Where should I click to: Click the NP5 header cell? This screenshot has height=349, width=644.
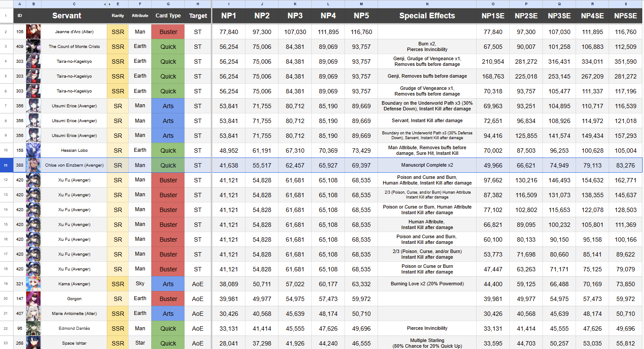361,16
